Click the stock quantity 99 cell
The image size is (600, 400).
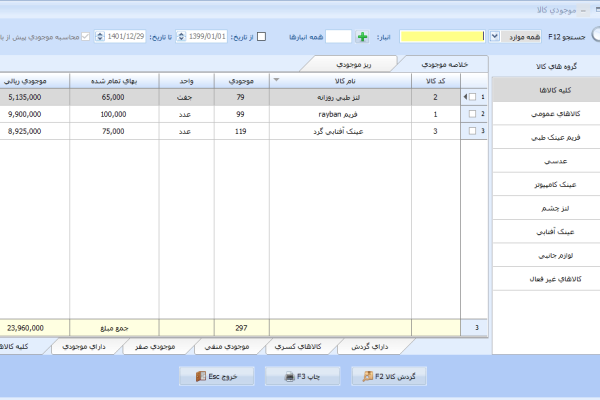tap(241, 114)
